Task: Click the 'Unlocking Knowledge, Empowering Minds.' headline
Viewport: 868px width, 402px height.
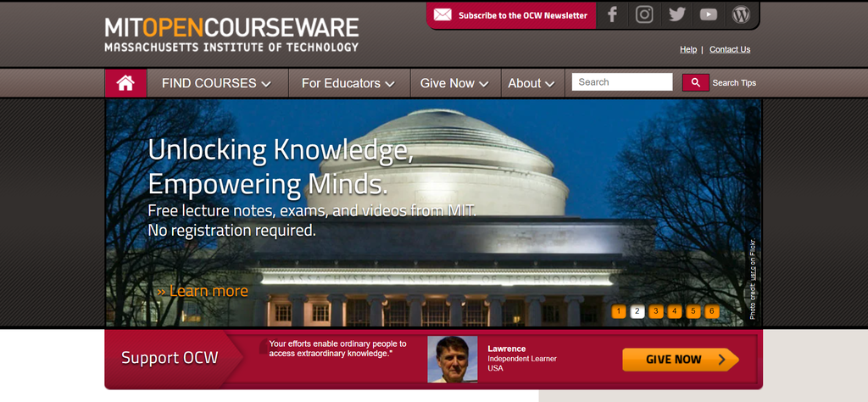Action: 281,167
